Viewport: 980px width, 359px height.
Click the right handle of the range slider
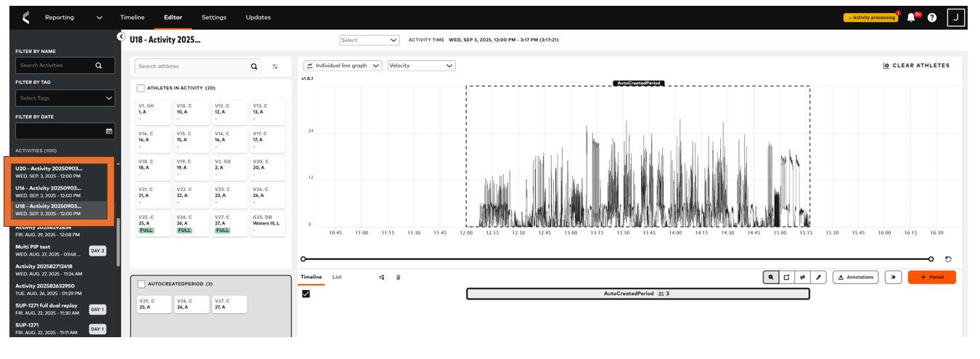[x=931, y=259]
